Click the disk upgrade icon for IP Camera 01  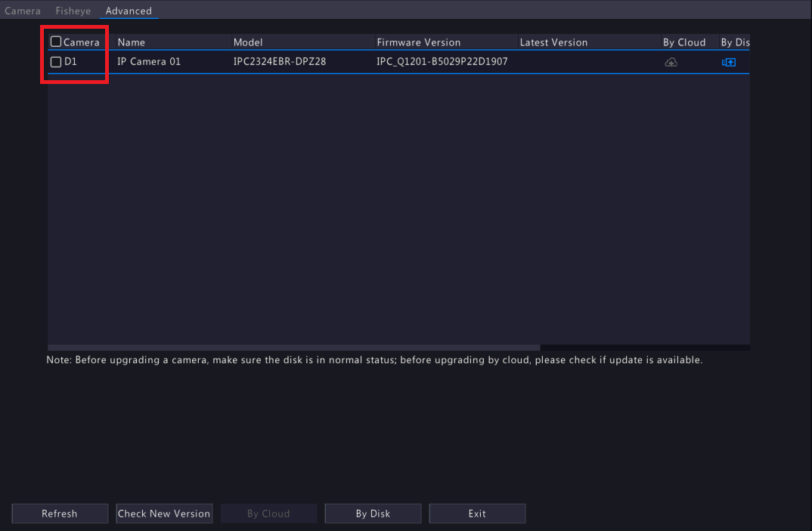(729, 62)
